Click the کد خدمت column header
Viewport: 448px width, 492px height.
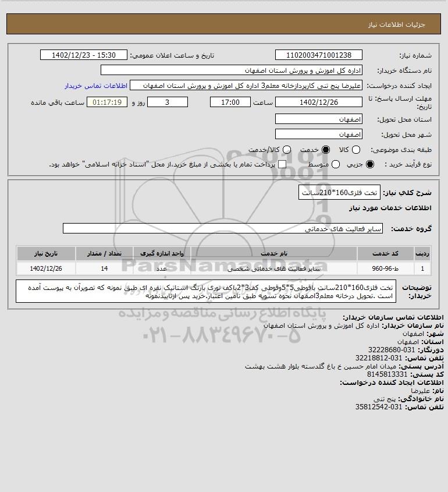pos(385,253)
